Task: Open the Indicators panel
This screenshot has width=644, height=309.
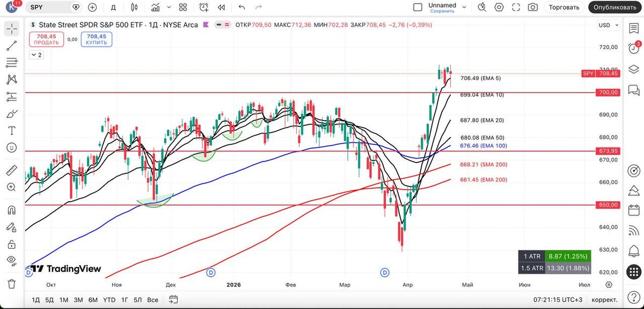Action: click(155, 7)
